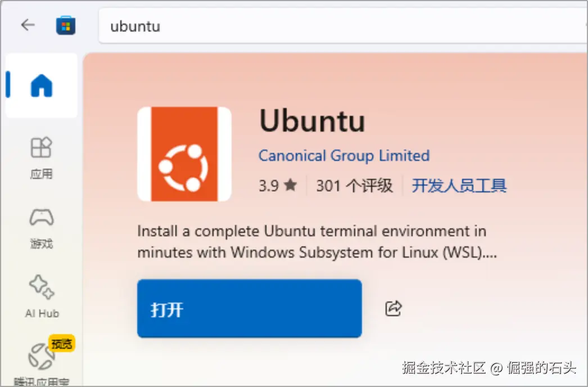Image resolution: width=588 pixels, height=387 pixels.
Task: Select the 应用 label in sidebar
Action: 41,174
